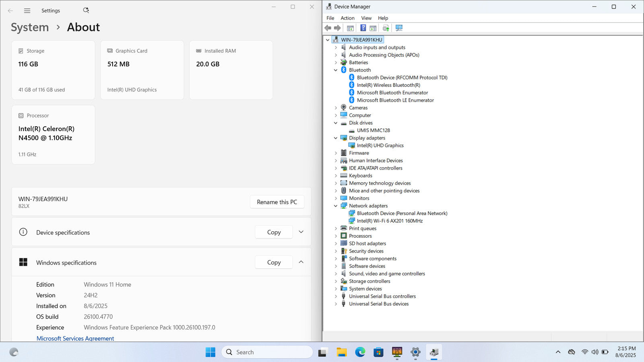Open Microsoft Edge from the taskbar
644x362 pixels.
pos(360,352)
